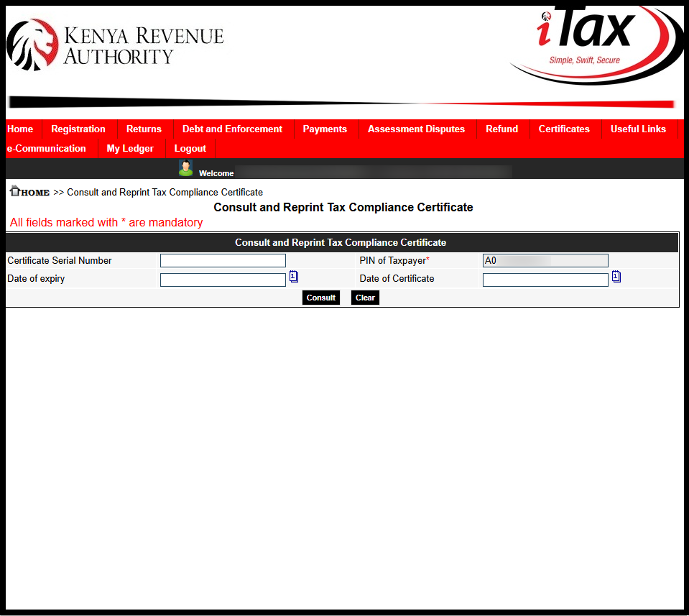Screen dimensions: 689x616
Task: Open the e-Communication menu
Action: [x=46, y=148]
